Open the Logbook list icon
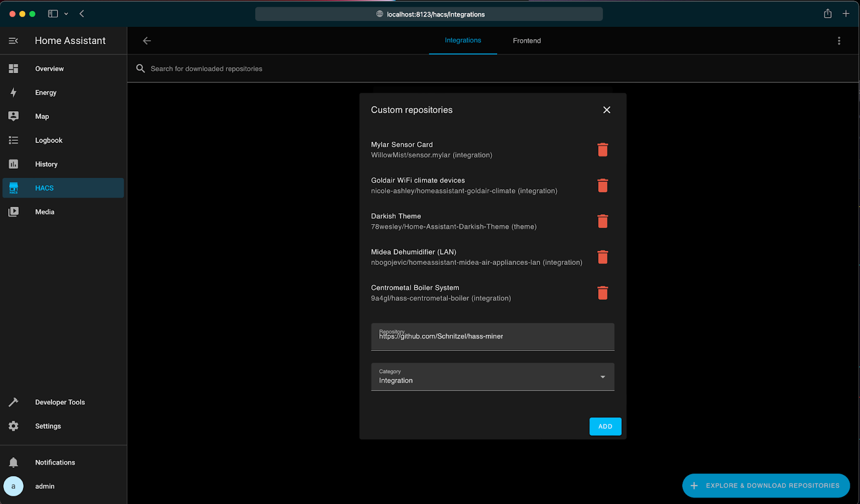 coord(13,140)
